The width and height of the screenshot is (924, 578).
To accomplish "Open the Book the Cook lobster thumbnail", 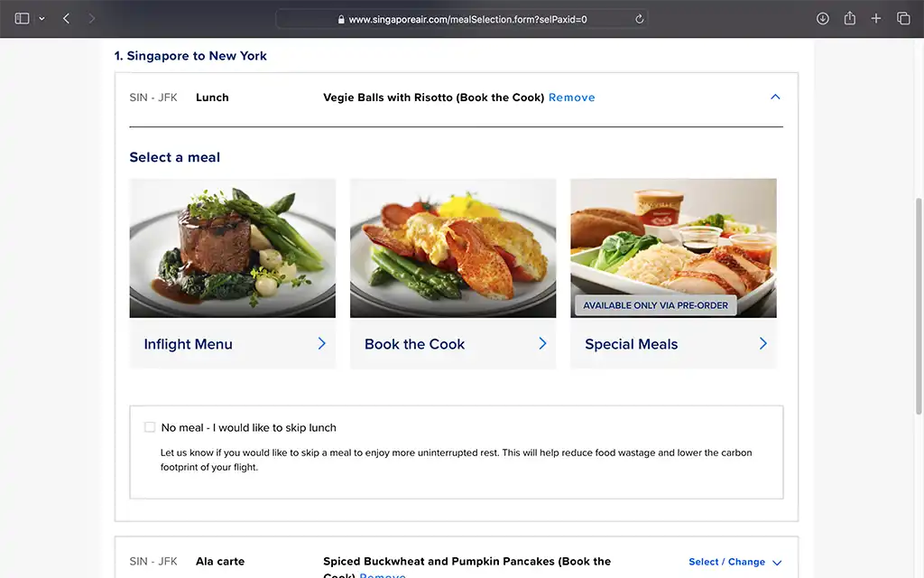I will pyautogui.click(x=453, y=248).
